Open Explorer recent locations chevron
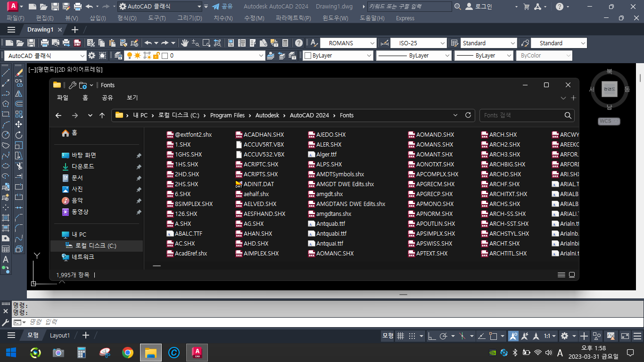The width and height of the screenshot is (644, 362). (90, 115)
